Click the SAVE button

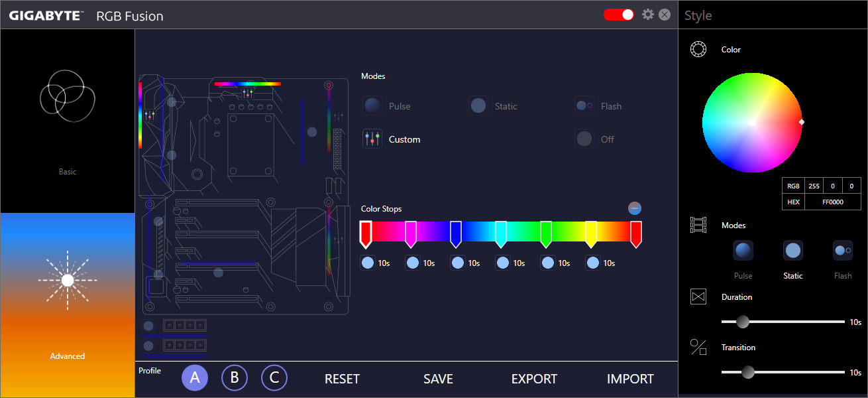pos(438,379)
